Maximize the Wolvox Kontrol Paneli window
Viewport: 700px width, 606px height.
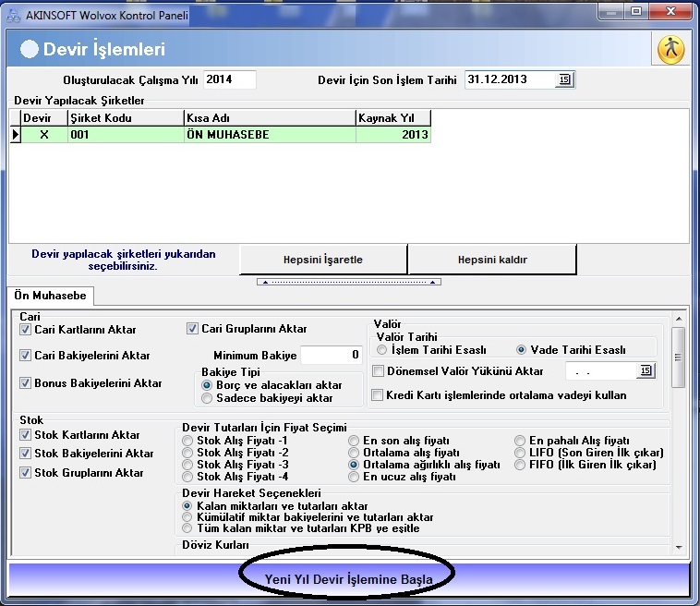point(636,12)
